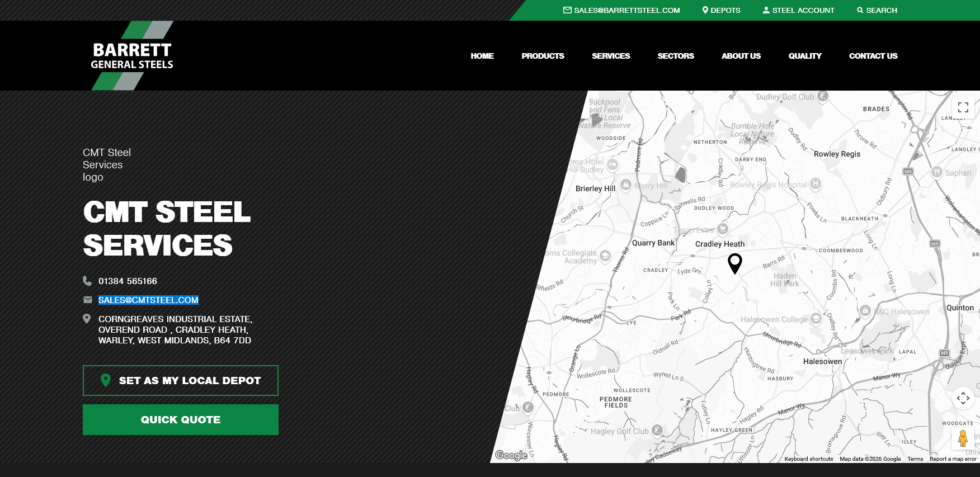Click the Merry Hill shopping marker icon
The height and width of the screenshot is (477, 980).
tap(626, 185)
